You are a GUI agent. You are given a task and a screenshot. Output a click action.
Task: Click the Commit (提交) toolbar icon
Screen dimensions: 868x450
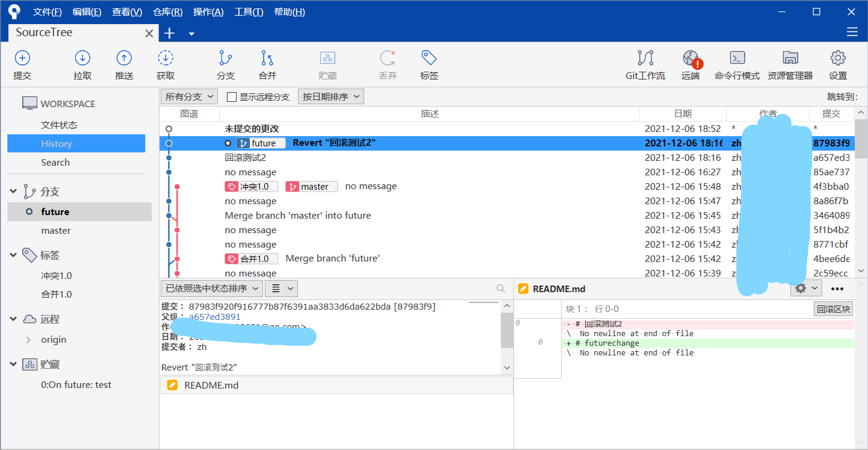pos(22,58)
